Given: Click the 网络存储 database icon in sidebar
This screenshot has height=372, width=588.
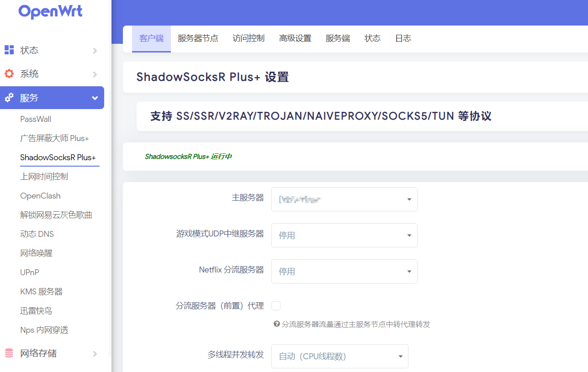Looking at the screenshot, I should (9, 353).
